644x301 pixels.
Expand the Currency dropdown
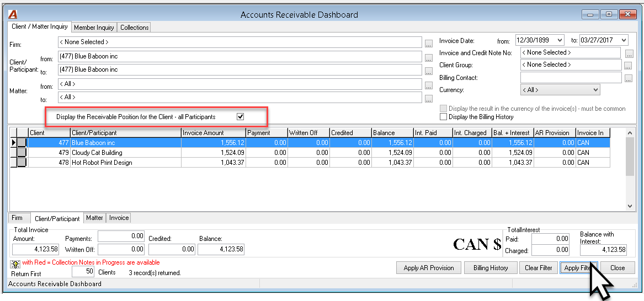(x=595, y=90)
